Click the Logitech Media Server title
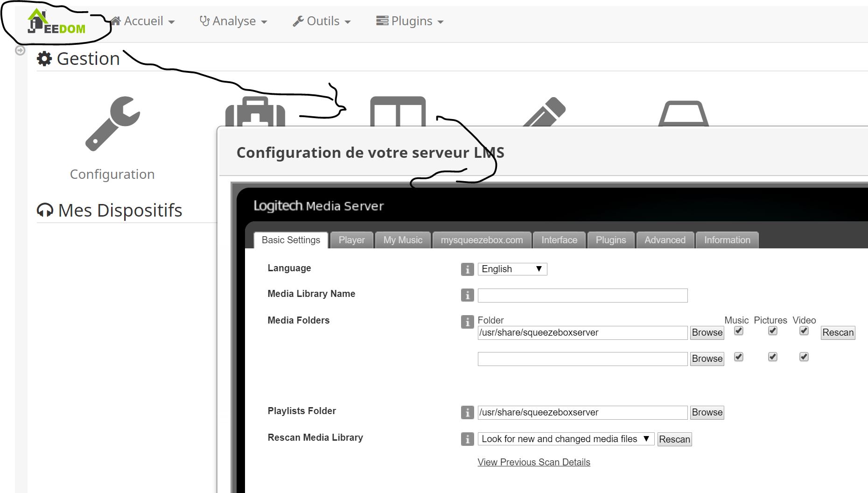This screenshot has width=868, height=493. [x=318, y=206]
